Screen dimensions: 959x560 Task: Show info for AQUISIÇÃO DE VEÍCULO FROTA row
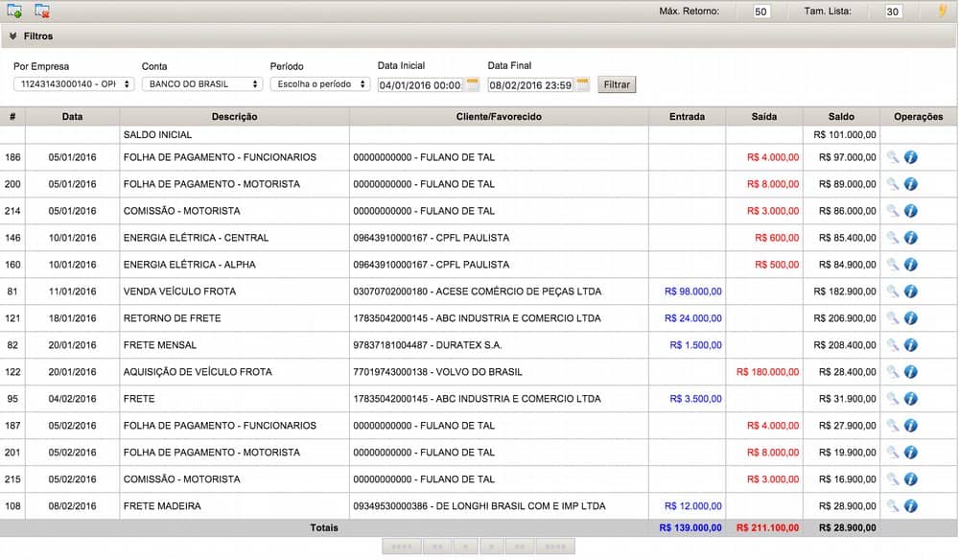911,372
